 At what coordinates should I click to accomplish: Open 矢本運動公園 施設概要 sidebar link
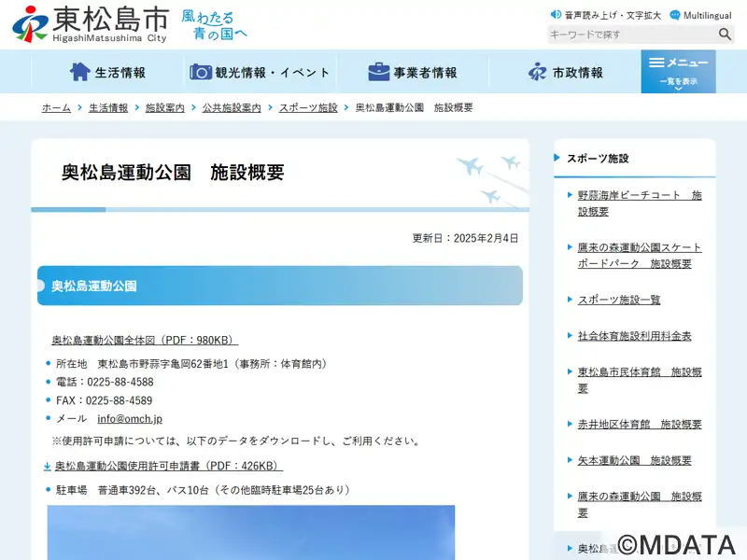point(635,460)
